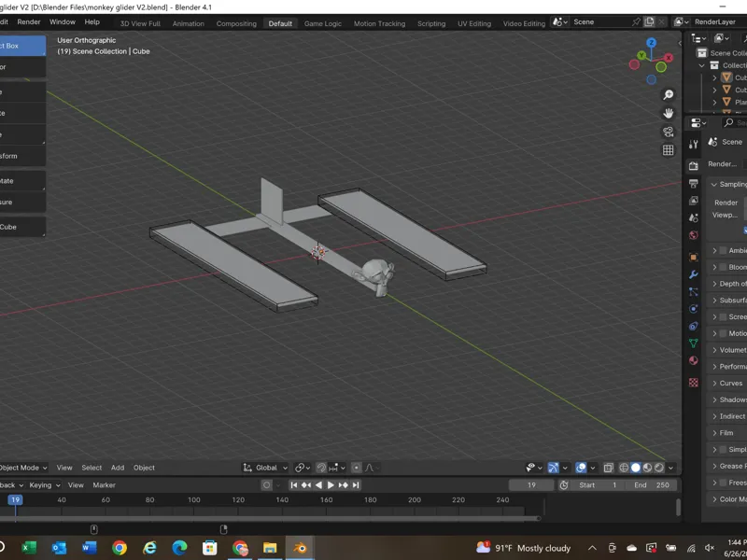Open the Object Data green triangle tab
747x560 pixels.
pos(693,343)
